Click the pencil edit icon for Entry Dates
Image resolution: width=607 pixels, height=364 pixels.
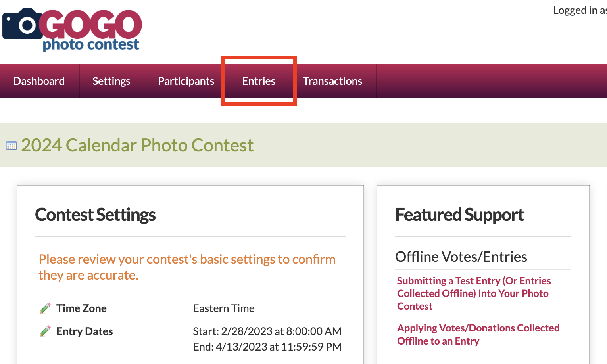point(45,331)
